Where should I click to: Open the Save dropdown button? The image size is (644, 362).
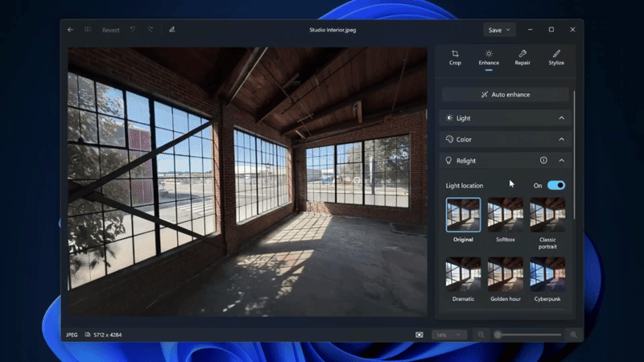[x=499, y=30]
